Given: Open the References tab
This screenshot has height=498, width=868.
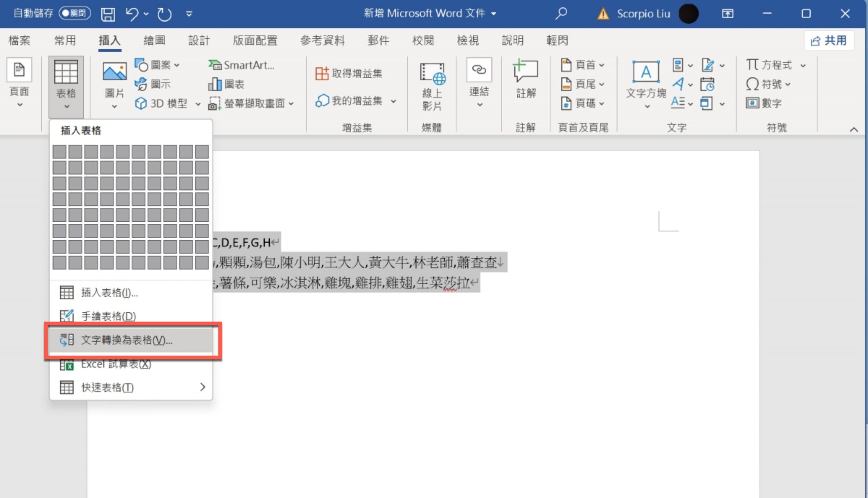Looking at the screenshot, I should click(x=322, y=40).
